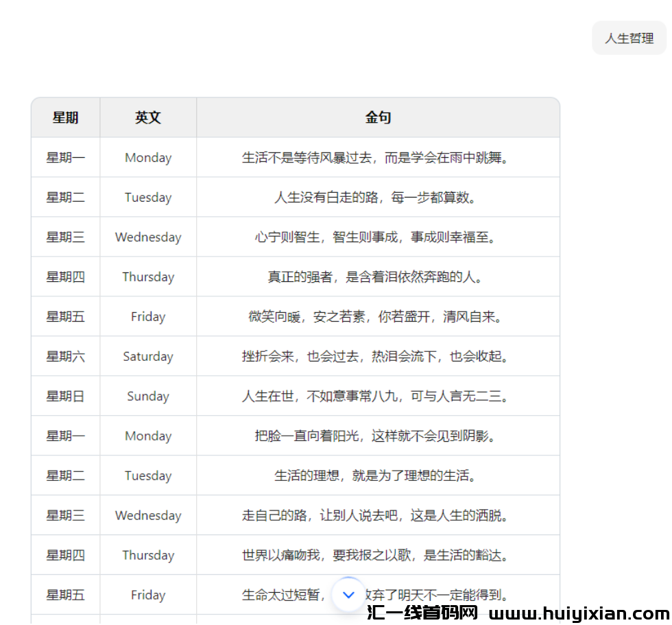Screen dimensions: 672x625
Task: Click the quote about living for ideals
Action: pyautogui.click(x=378, y=475)
